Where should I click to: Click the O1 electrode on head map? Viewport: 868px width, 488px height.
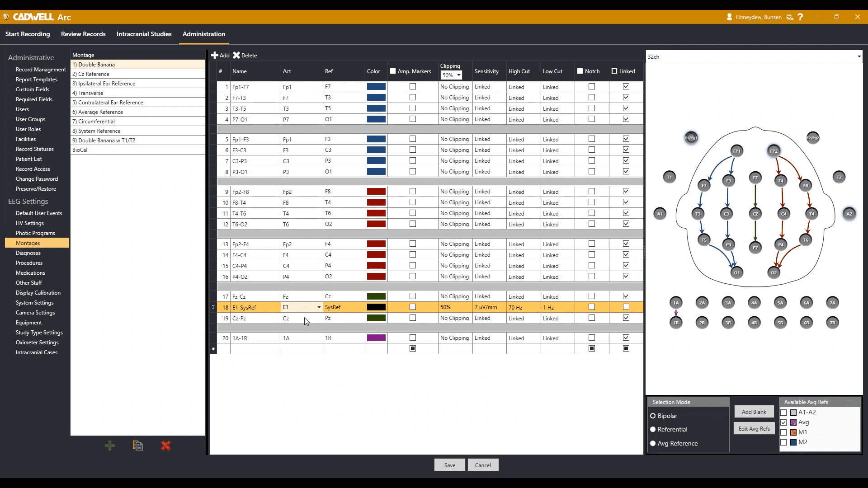pos(737,272)
